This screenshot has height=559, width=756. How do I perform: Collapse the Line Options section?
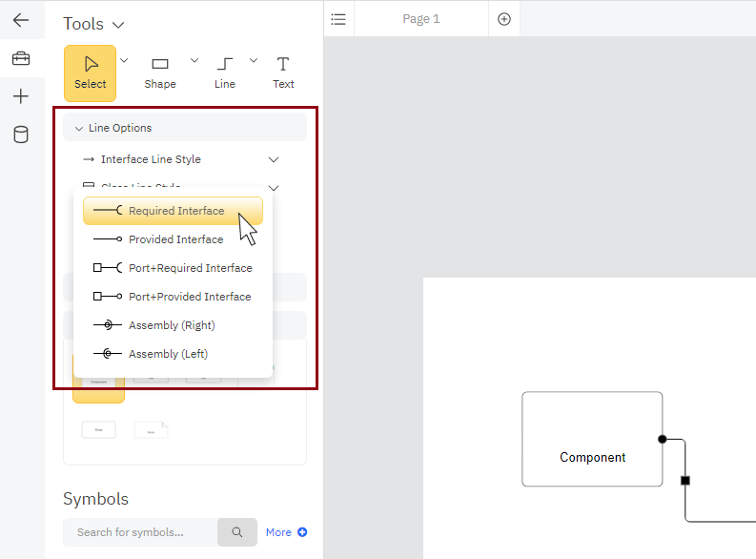[x=79, y=128]
